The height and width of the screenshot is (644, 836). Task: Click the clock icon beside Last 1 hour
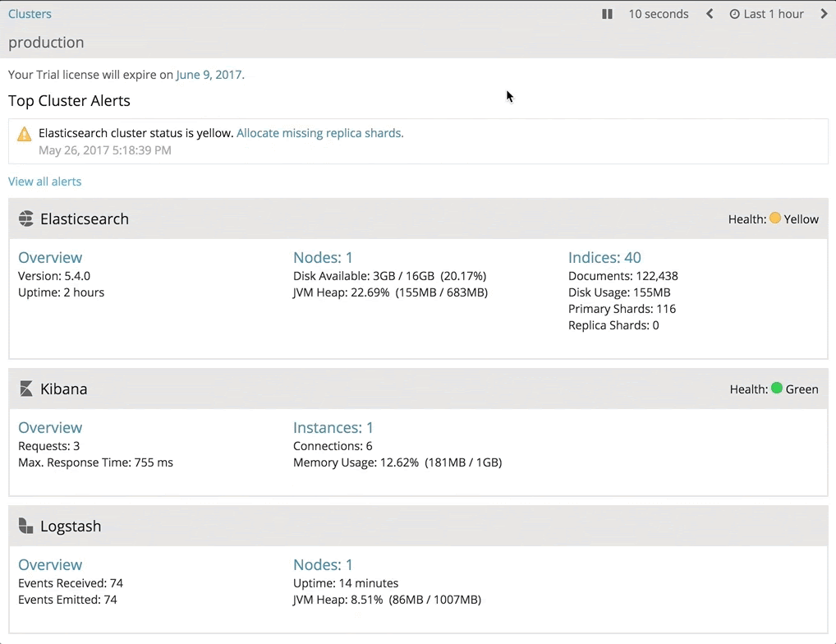pyautogui.click(x=735, y=15)
